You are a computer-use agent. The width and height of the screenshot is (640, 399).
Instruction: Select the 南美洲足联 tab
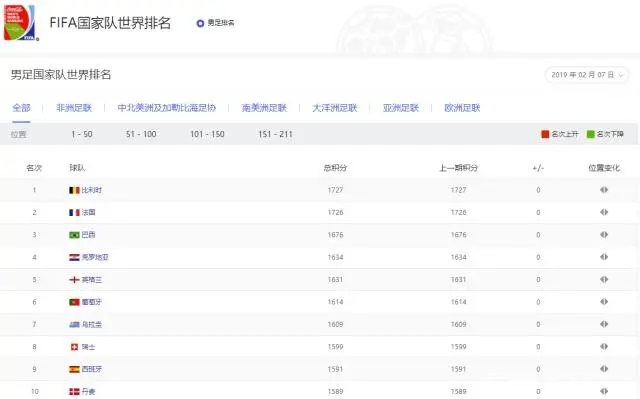coord(264,108)
